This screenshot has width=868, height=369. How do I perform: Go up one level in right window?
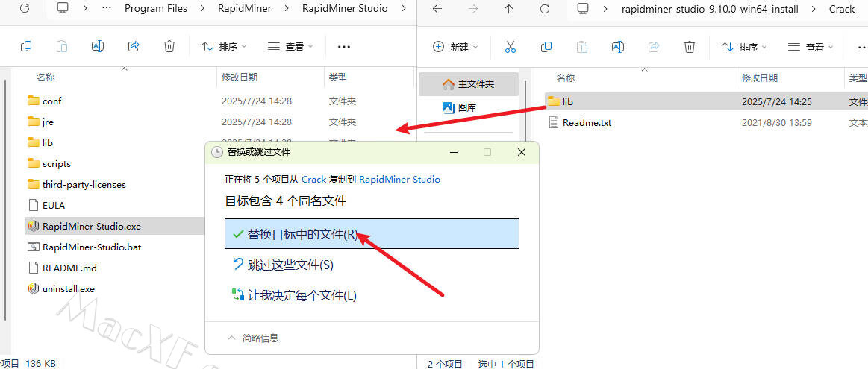509,9
